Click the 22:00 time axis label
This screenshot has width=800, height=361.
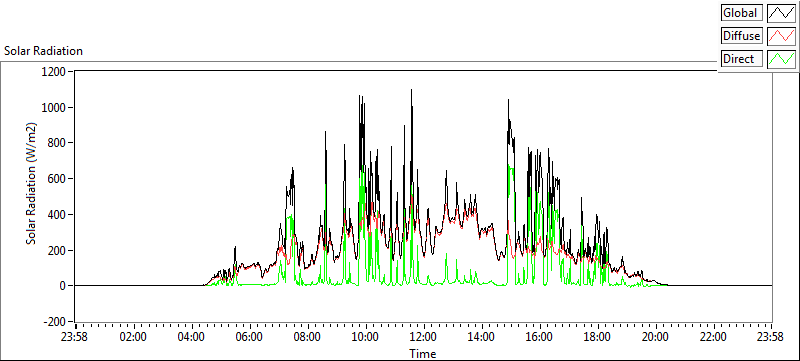pyautogui.click(x=713, y=337)
